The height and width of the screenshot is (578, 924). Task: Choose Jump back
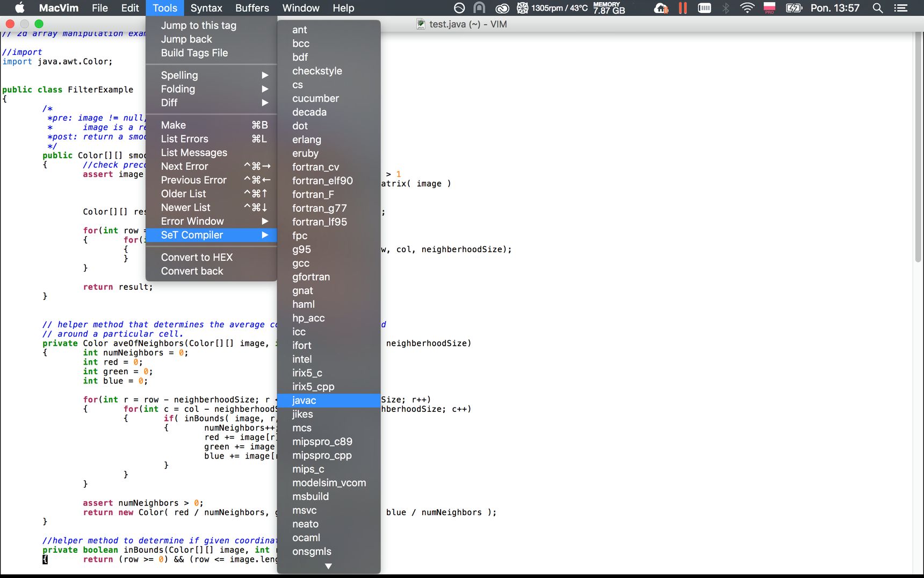pos(211,39)
